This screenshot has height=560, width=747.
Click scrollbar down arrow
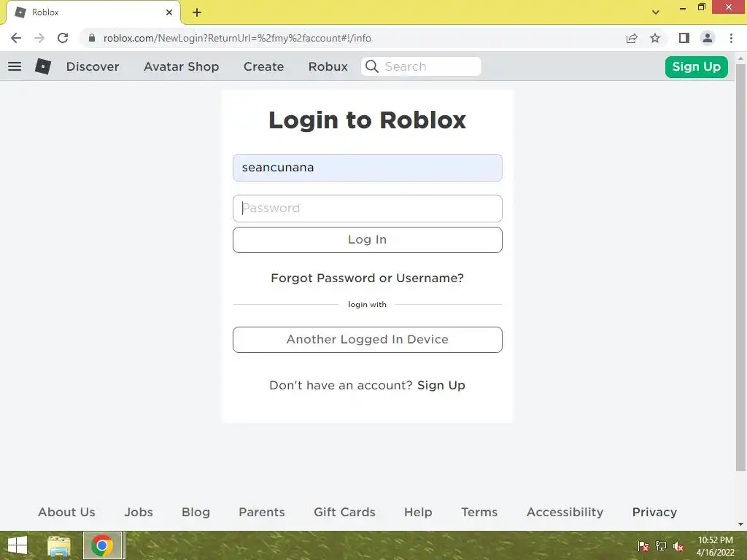[x=741, y=524]
